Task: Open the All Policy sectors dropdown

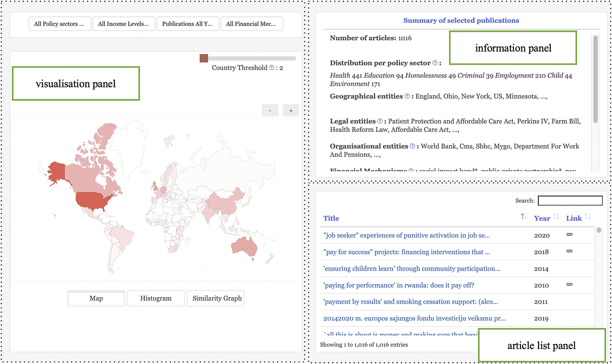Action: pyautogui.click(x=60, y=24)
